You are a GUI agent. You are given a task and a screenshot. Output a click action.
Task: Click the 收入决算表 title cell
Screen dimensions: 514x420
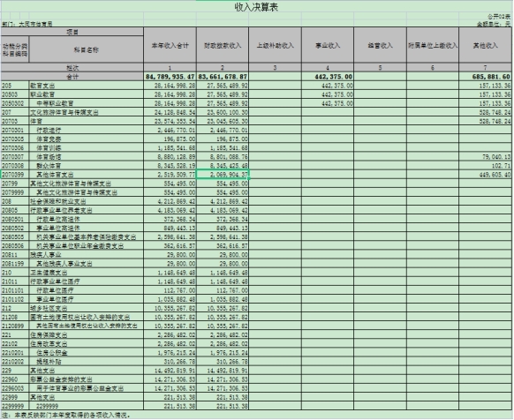(256, 7)
